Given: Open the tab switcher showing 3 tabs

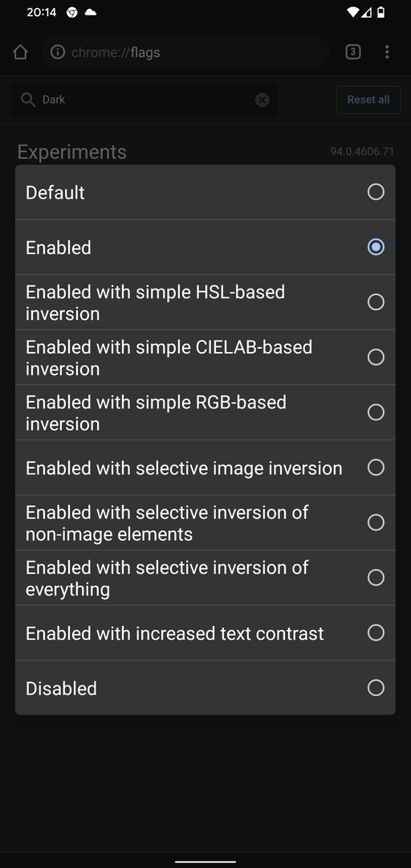Looking at the screenshot, I should [353, 52].
